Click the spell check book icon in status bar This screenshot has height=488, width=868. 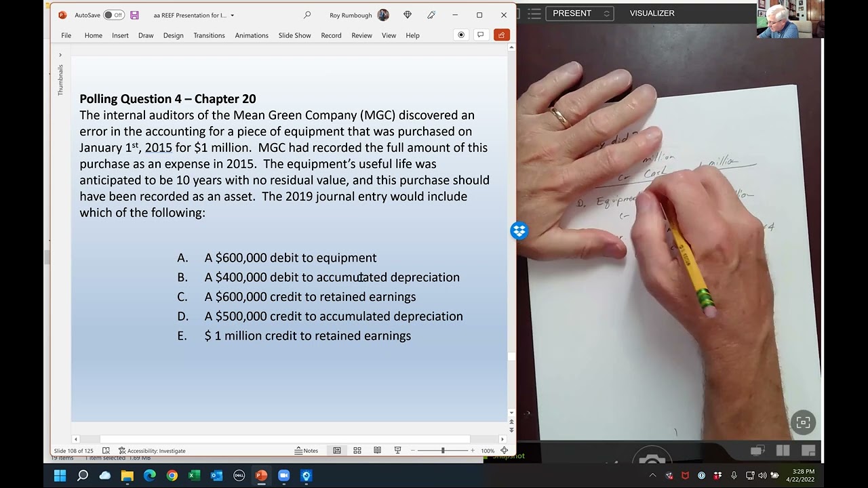[x=106, y=451]
